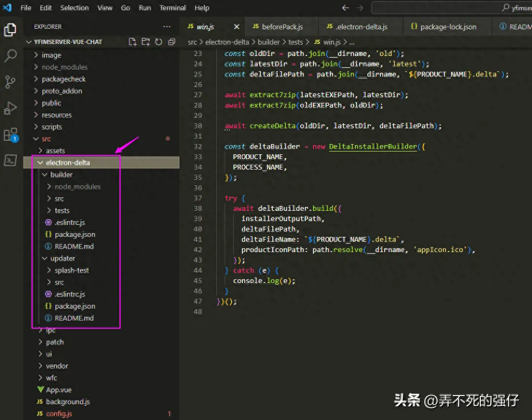The image size is (532, 420).
Task: Click the createDelta function call on line 30
Action: point(272,126)
